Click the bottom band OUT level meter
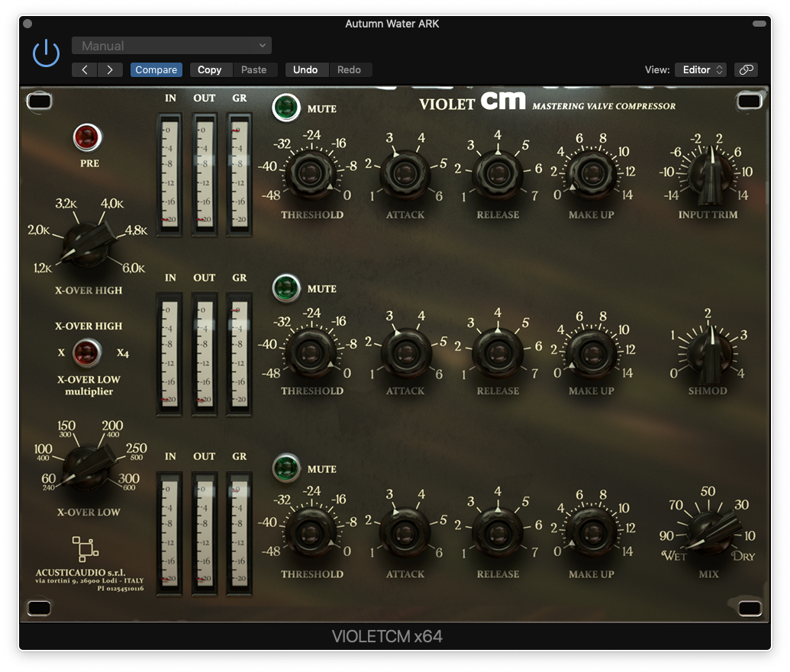Screen dimensions: 790x672 (x=204, y=534)
